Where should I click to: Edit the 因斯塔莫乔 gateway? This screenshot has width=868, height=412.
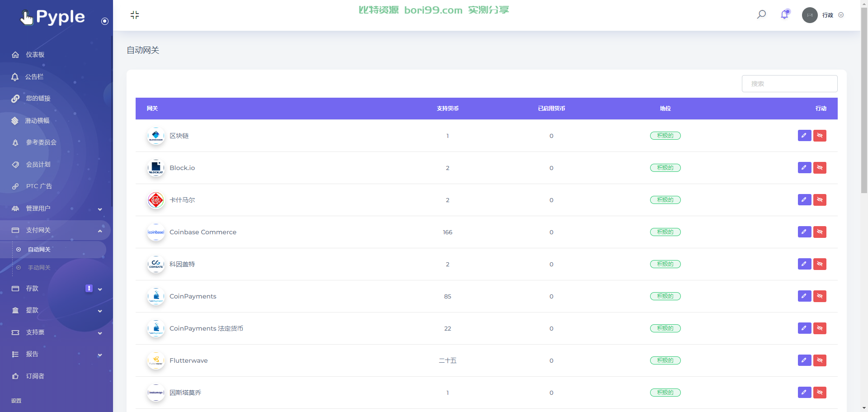(804, 393)
